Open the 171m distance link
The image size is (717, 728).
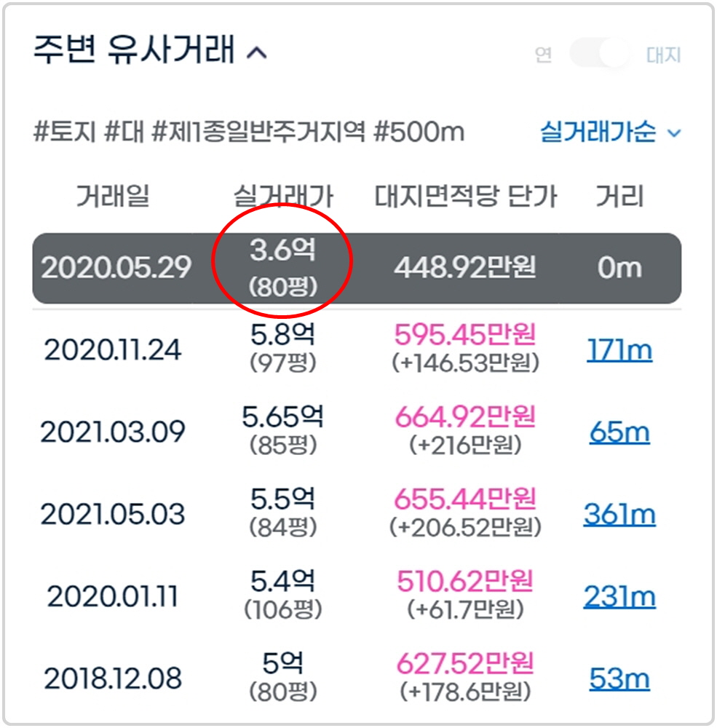tap(619, 350)
